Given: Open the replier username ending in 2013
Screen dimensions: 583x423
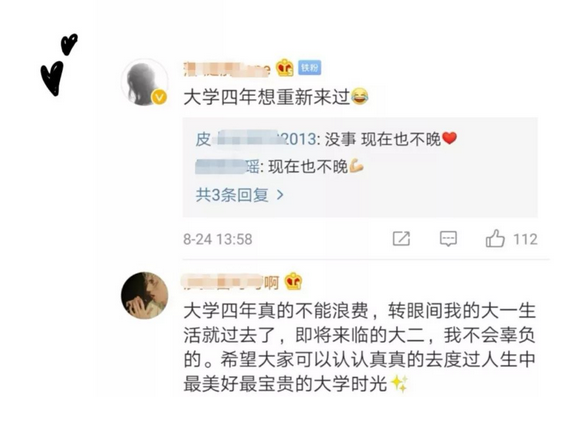Looking at the screenshot, I should tap(256, 139).
